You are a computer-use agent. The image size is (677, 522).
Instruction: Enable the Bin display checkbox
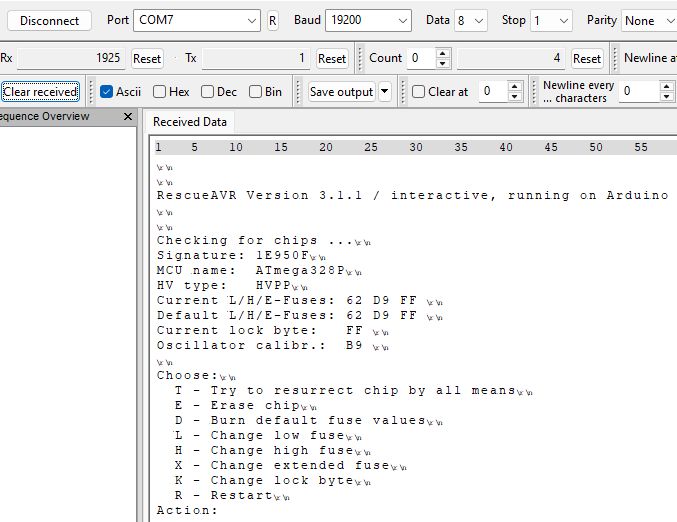pos(255,92)
